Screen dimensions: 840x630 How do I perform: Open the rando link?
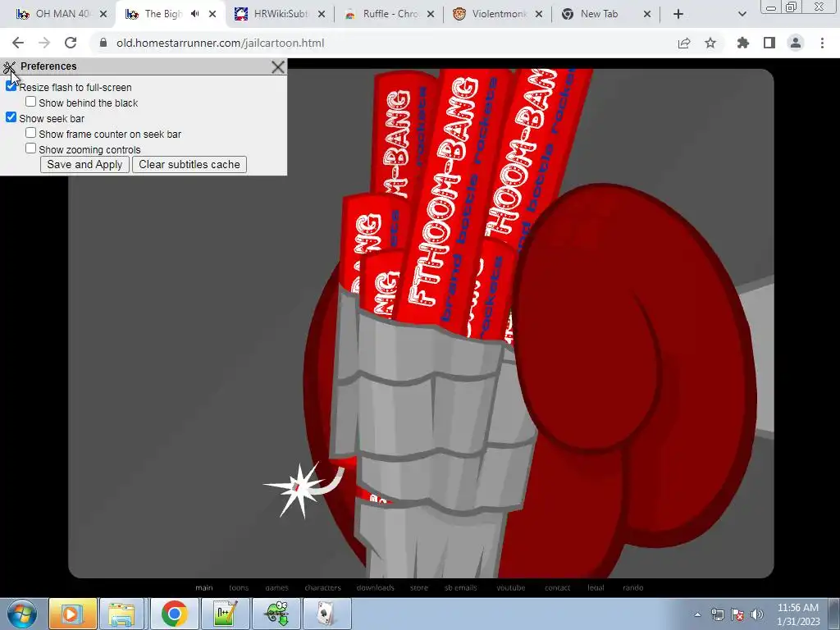pyautogui.click(x=632, y=587)
